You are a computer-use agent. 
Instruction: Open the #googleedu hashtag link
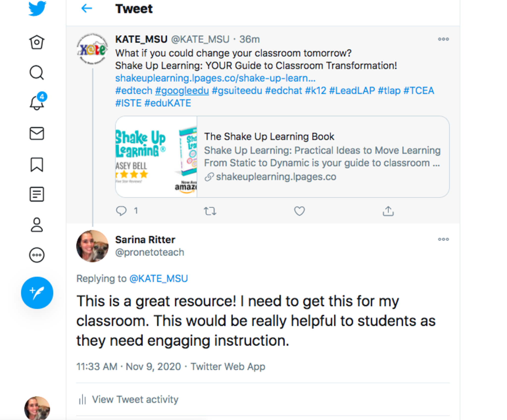tap(182, 91)
